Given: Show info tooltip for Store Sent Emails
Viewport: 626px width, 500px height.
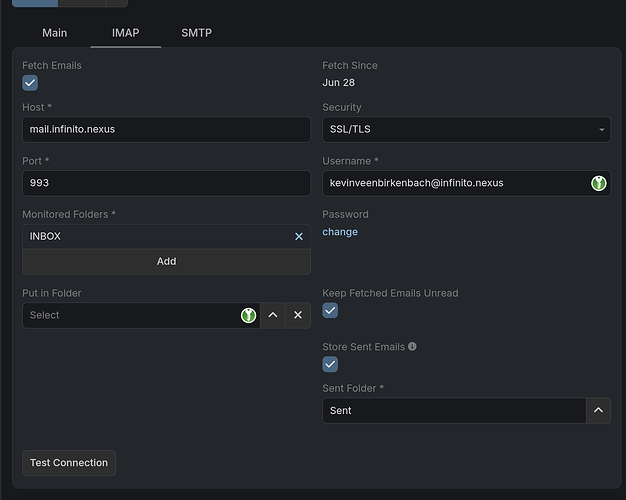Looking at the screenshot, I should click(x=412, y=347).
